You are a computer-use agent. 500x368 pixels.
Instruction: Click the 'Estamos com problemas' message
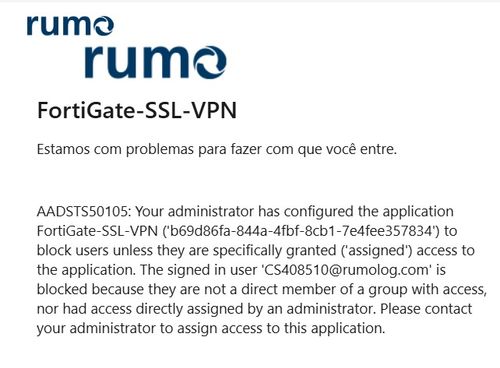[217, 149]
